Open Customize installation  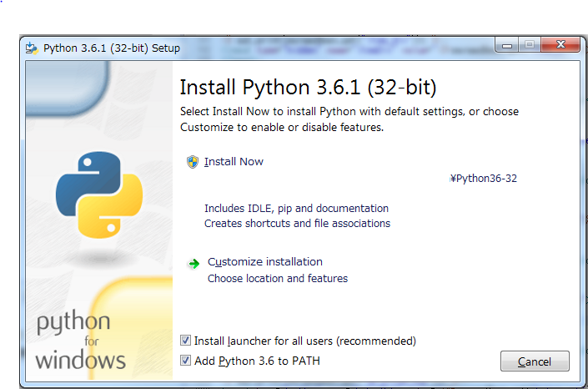[x=264, y=262]
